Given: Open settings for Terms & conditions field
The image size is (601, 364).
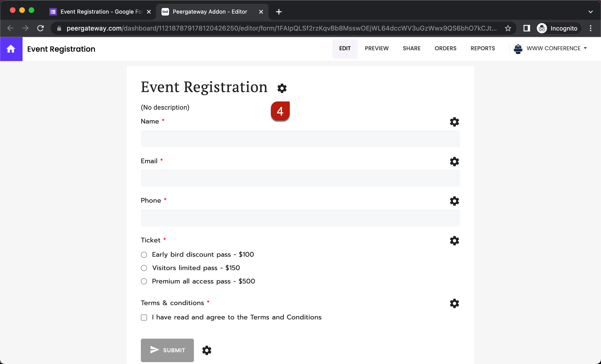Looking at the screenshot, I should coord(454,303).
